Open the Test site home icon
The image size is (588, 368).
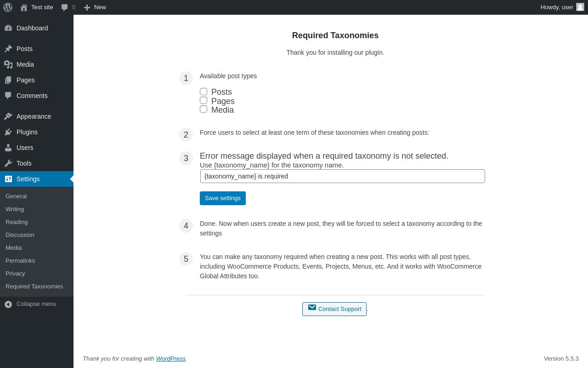click(x=24, y=7)
